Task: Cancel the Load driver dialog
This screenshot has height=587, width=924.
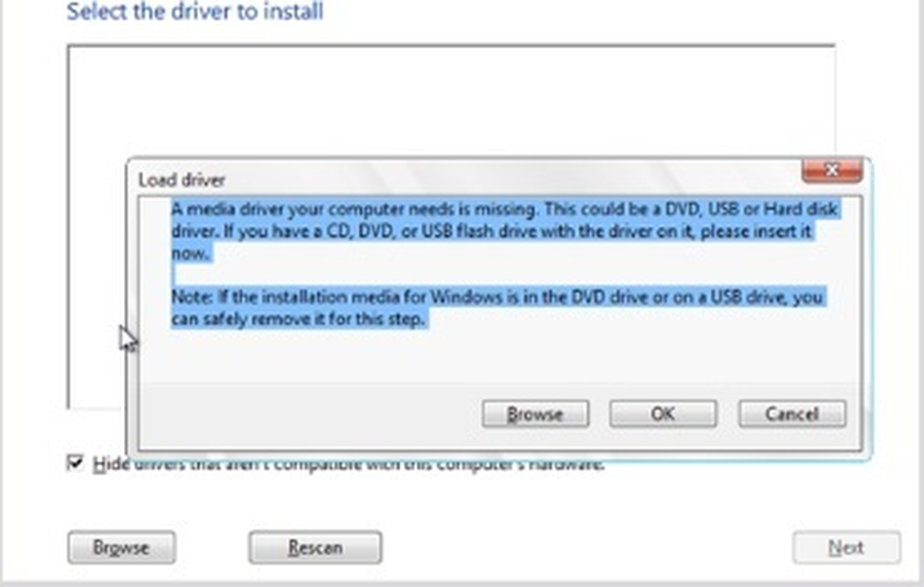Action: pos(792,414)
